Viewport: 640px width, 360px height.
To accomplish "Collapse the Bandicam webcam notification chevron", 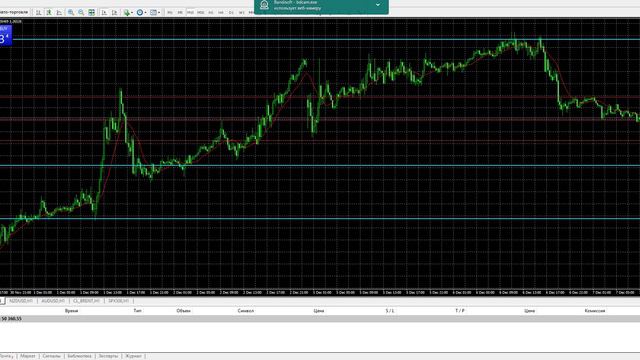I will pos(378,5).
